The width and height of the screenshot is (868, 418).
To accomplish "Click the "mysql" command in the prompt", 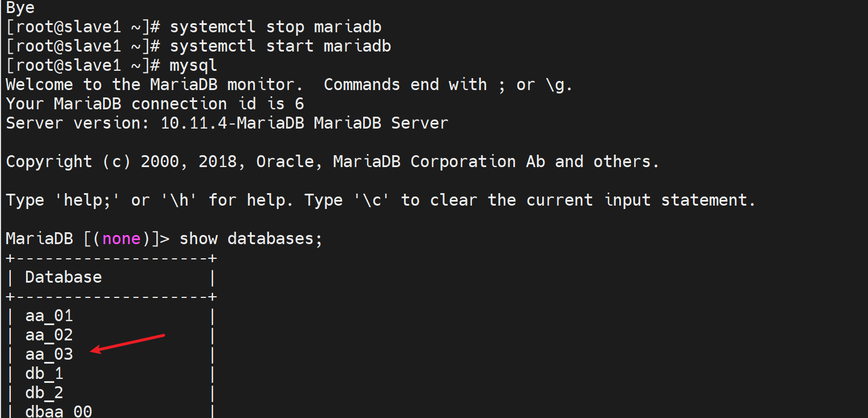I will coord(193,66).
